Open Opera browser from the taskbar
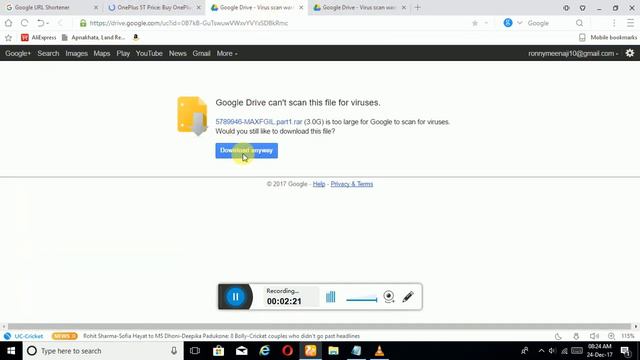Screen dimensions: 640x360 pyautogui.click(x=287, y=351)
